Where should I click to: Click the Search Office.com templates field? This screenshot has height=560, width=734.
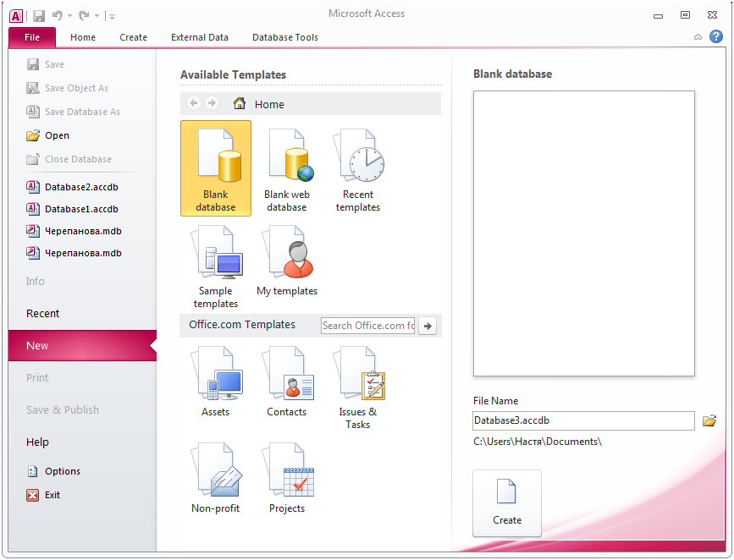pos(368,326)
